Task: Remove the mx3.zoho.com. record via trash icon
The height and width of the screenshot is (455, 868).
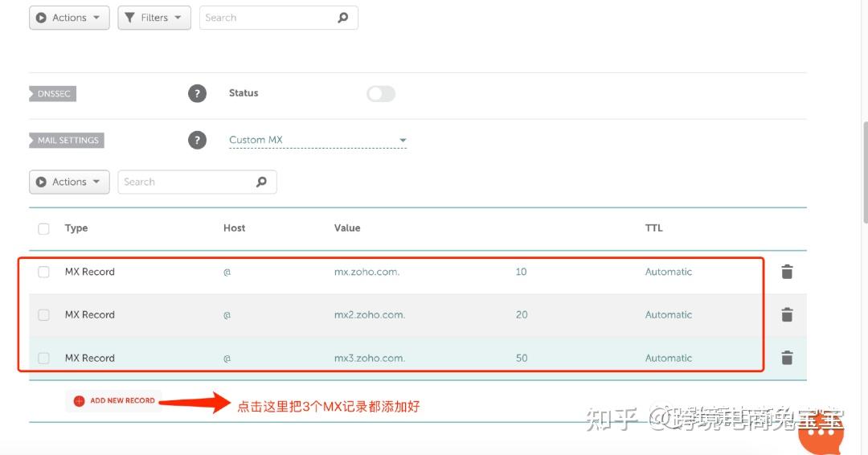Action: 787,358
